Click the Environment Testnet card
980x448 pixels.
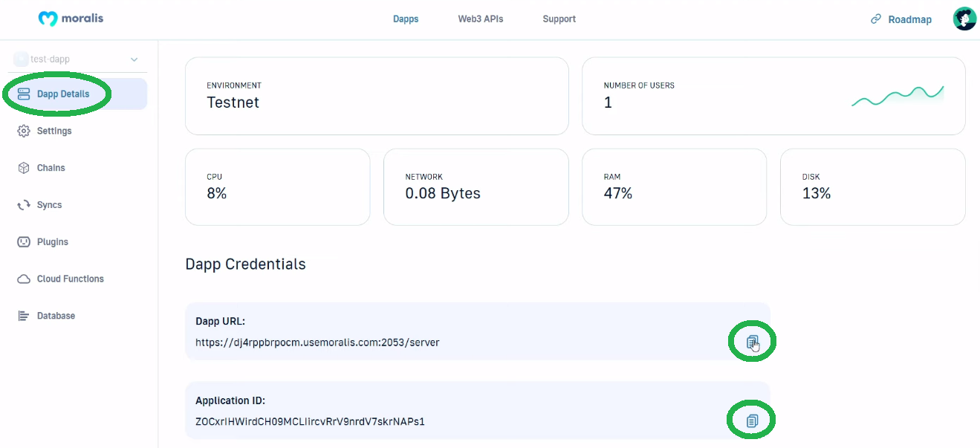click(x=377, y=96)
